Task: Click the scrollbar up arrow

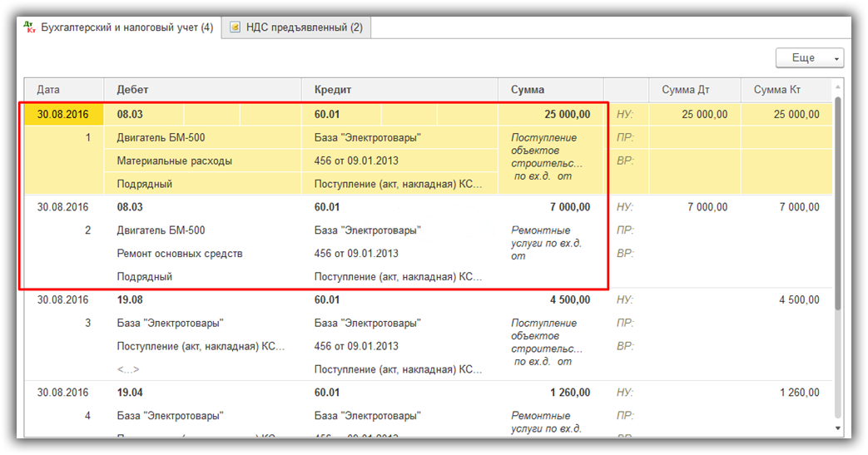Action: 838,87
